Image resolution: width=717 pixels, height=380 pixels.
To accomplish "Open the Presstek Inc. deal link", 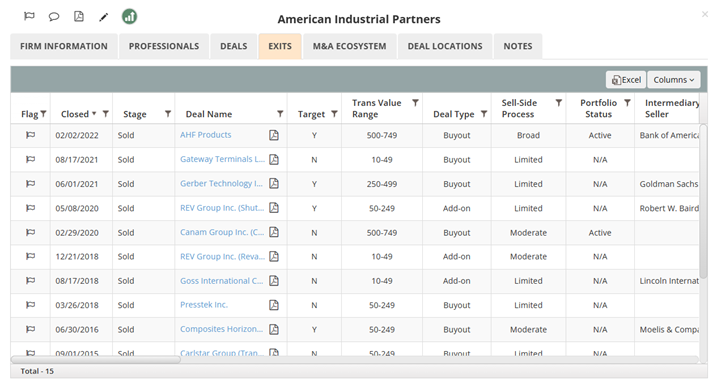I will coord(203,305).
